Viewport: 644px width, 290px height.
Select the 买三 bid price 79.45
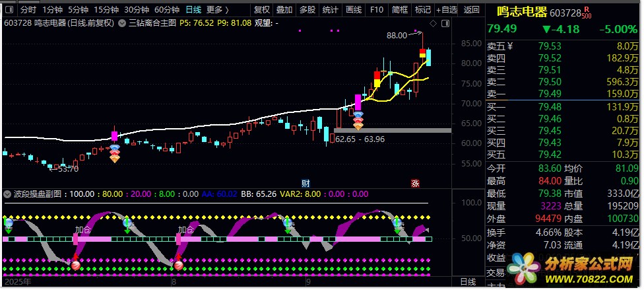click(x=550, y=131)
